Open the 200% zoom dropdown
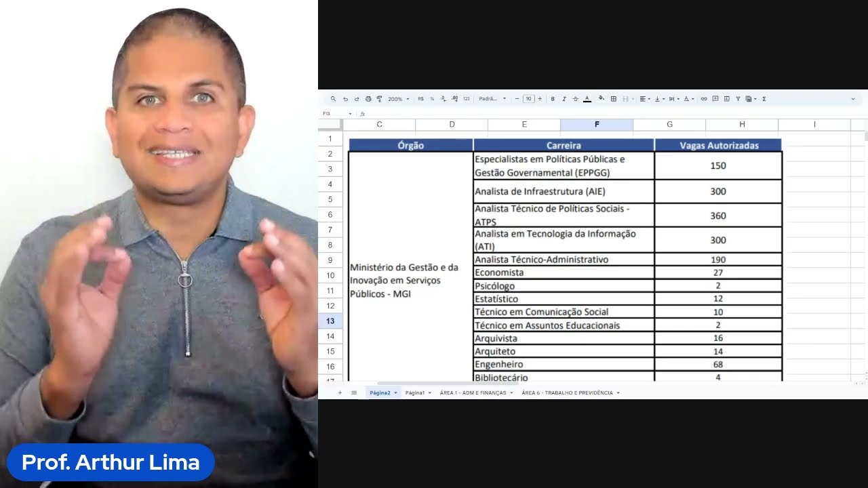 [399, 99]
